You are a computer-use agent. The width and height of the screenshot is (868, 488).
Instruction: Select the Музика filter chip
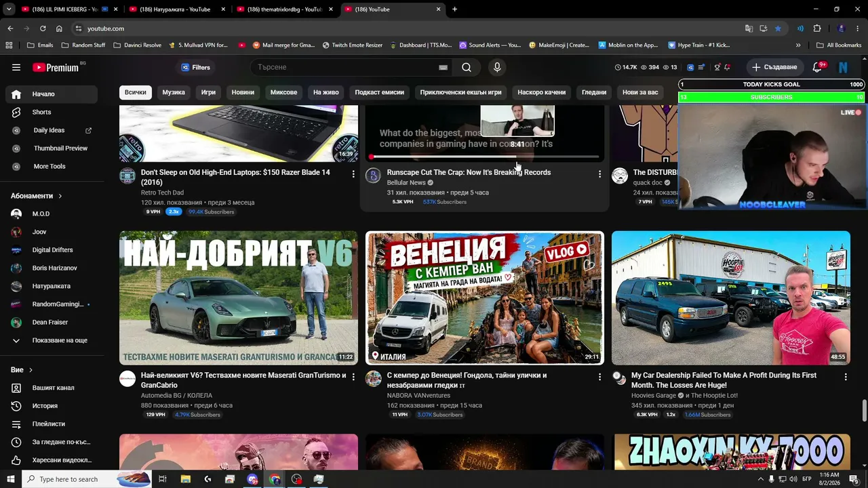click(174, 92)
